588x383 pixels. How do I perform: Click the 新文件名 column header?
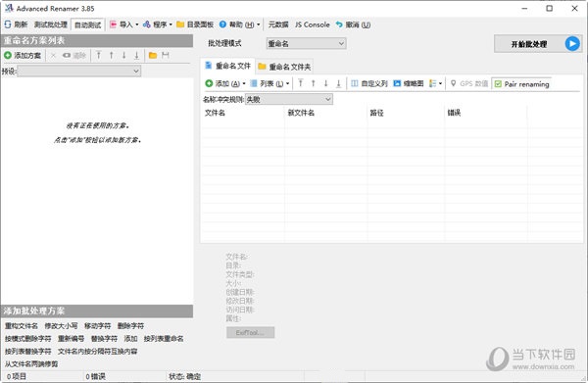[x=326, y=113]
